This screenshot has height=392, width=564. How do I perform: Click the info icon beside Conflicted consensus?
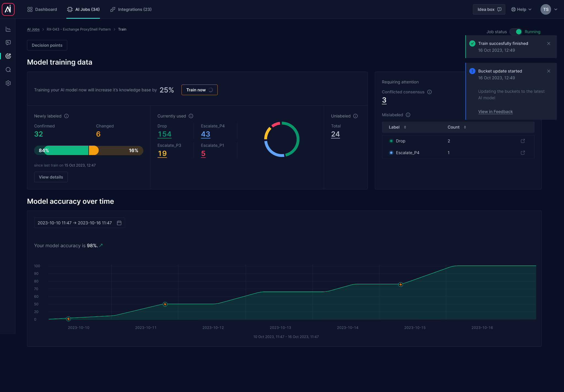point(429,92)
